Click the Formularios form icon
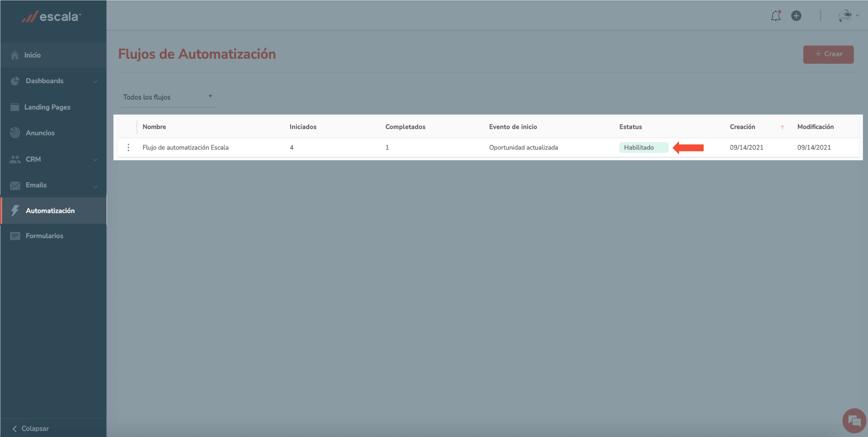 pos(15,236)
